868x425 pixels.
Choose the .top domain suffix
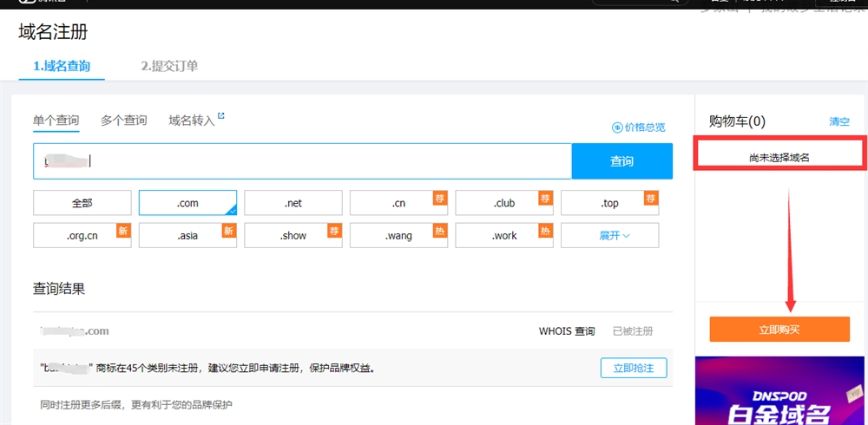tap(609, 203)
